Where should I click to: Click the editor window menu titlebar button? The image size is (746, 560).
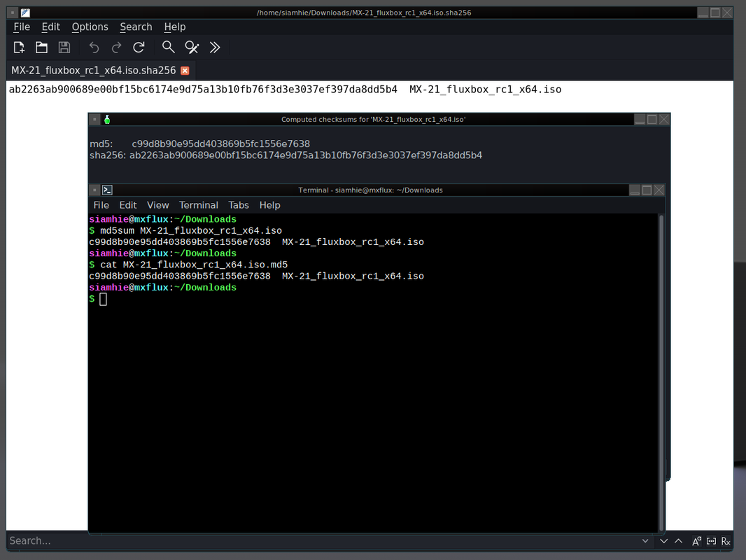pos(13,13)
